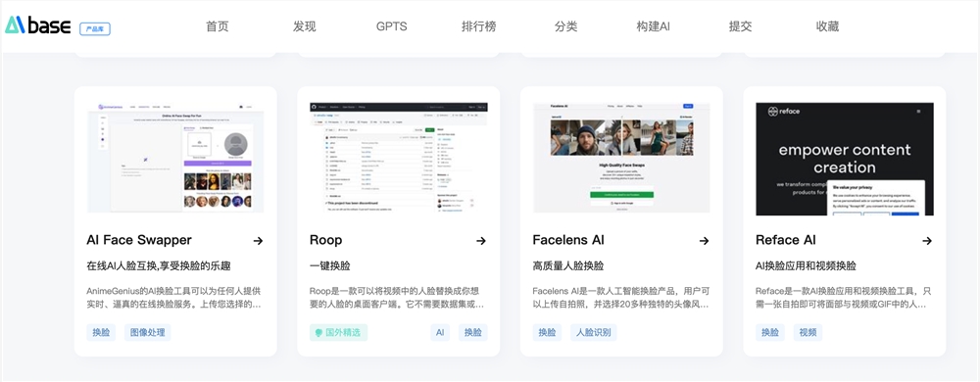Click the lightbulb icon in 国外精选 badge
Viewport: 980px width, 382px height.
pos(318,333)
